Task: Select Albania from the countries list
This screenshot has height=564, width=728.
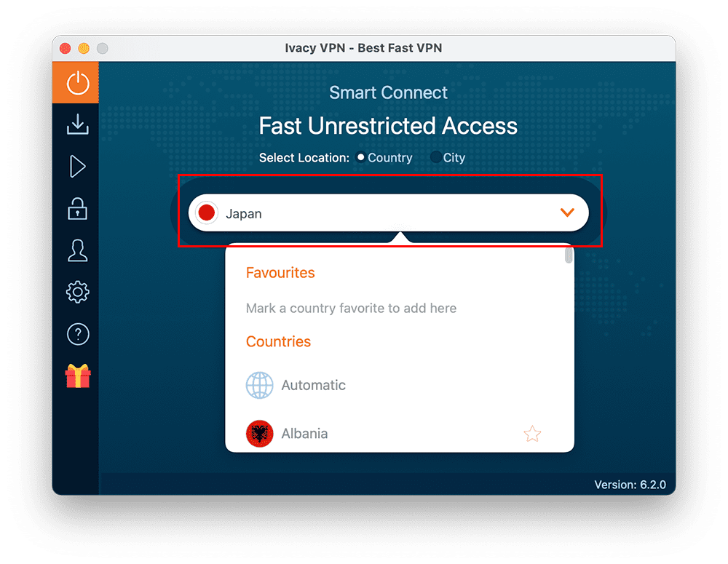Action: [x=304, y=433]
